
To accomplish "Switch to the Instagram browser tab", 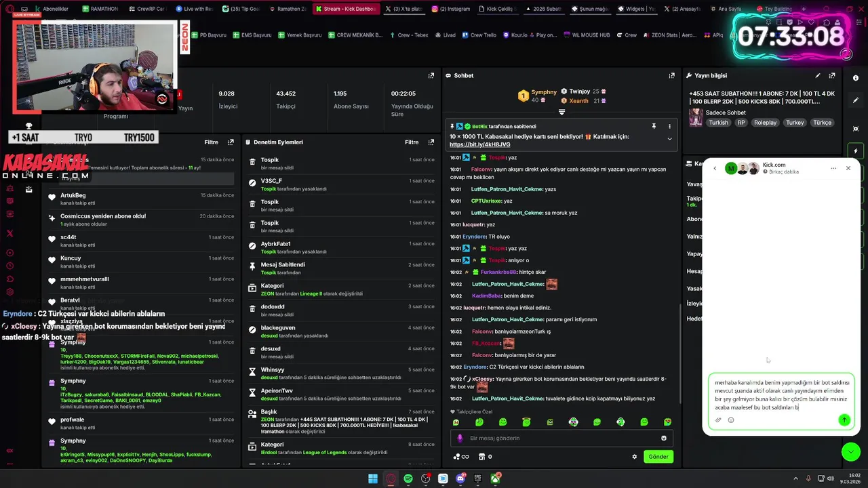I will coord(450,9).
